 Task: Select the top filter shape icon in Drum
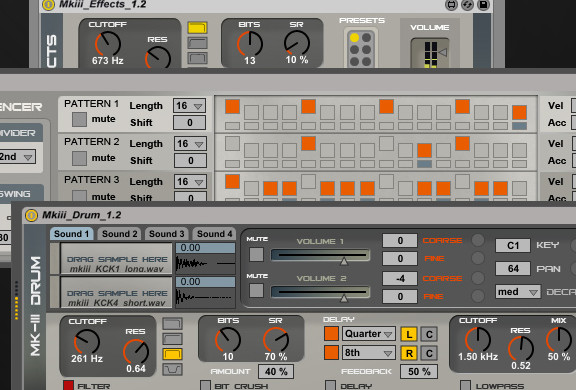(x=172, y=324)
